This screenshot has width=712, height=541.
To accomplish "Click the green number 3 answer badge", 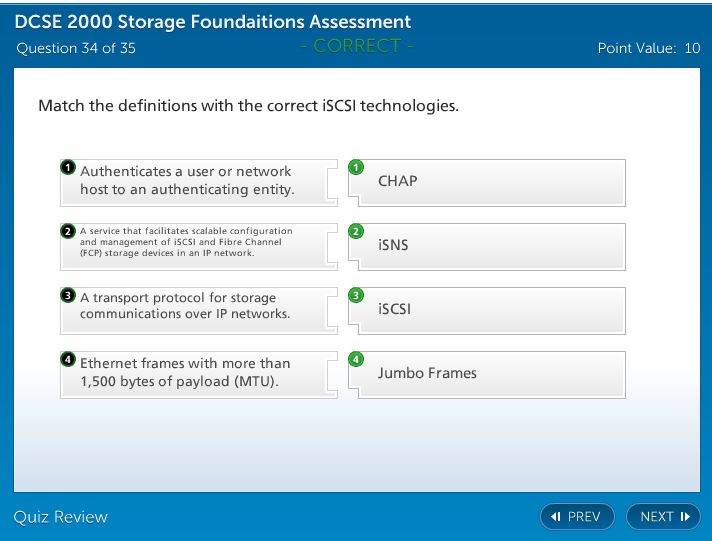I will [356, 295].
